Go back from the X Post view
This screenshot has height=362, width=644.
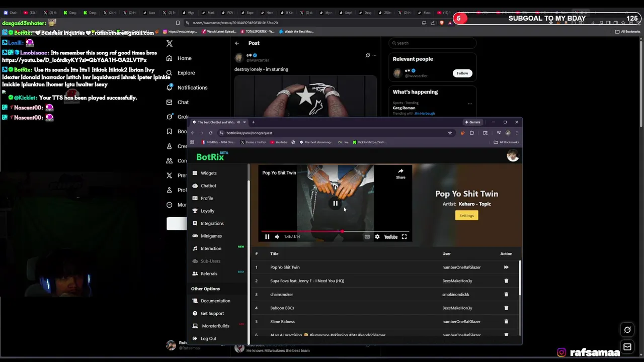click(237, 43)
